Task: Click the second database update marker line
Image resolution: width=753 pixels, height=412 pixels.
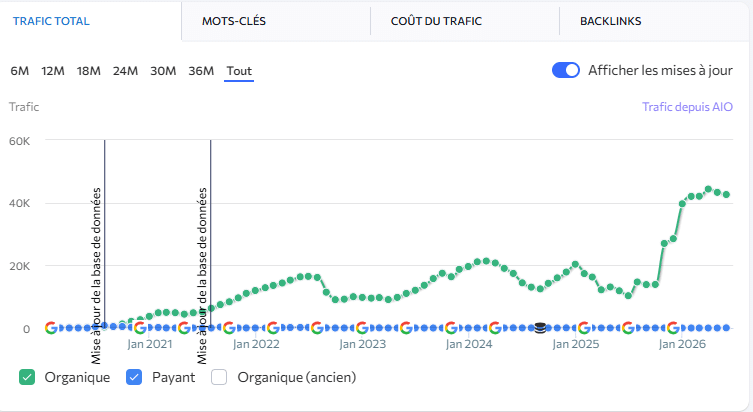Action: [x=210, y=233]
